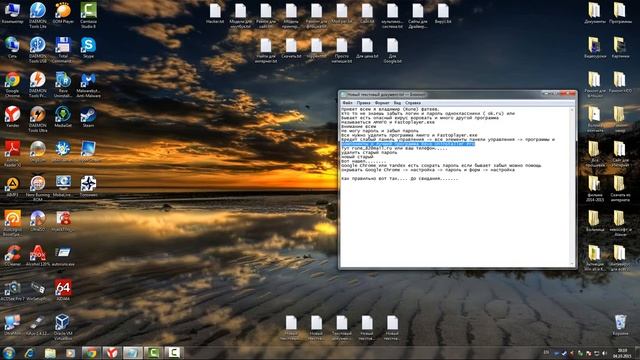This screenshot has height=360, width=640.
Task: Select the UltraISO desktop shortcut
Action: point(38,221)
